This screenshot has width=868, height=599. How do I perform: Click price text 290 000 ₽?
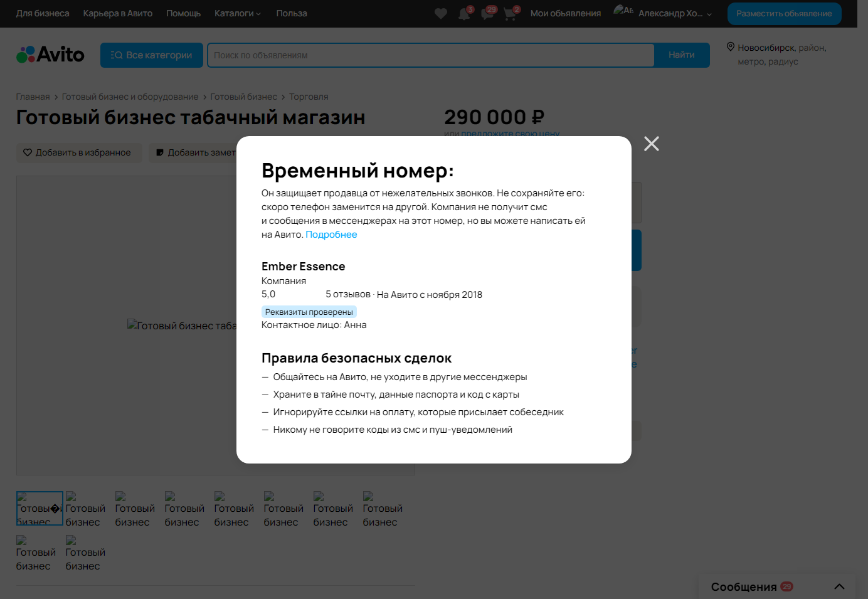[494, 117]
